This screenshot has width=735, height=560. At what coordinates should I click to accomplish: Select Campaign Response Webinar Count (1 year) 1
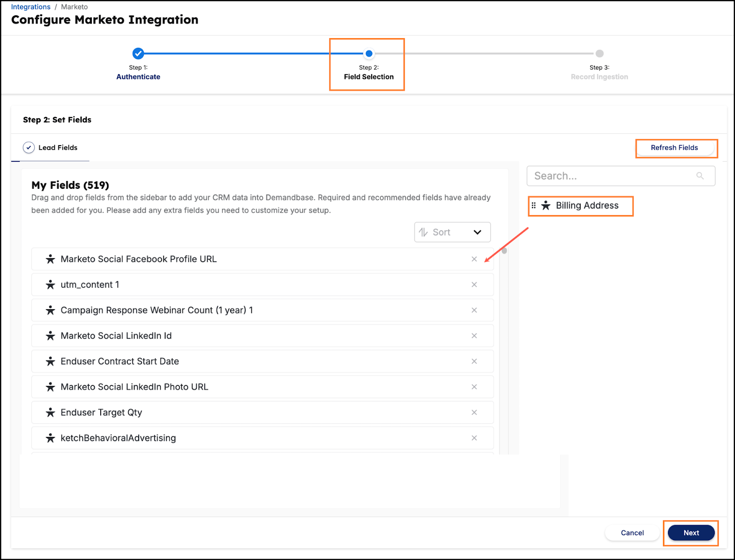[x=263, y=310]
